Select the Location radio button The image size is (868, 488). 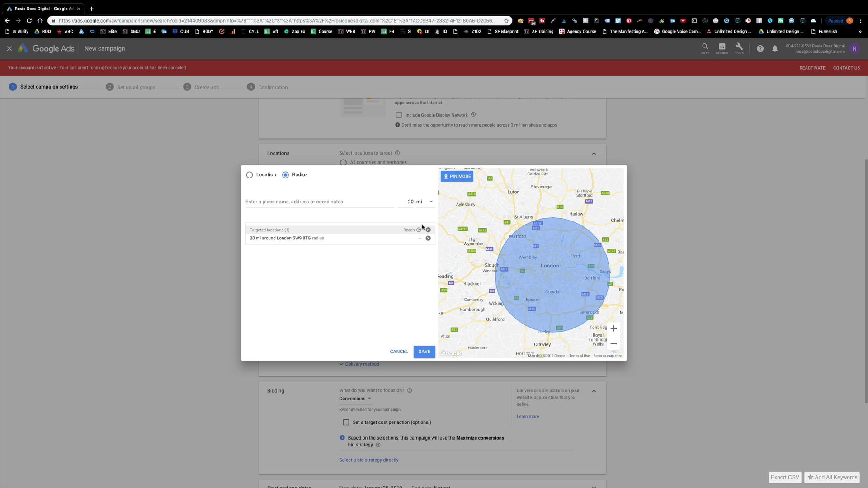point(250,175)
